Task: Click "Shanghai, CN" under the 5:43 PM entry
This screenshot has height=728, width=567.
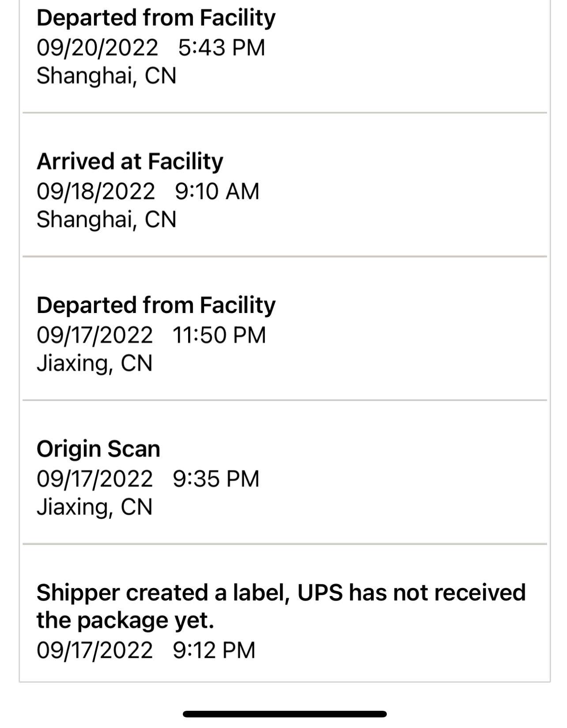Action: point(106,76)
